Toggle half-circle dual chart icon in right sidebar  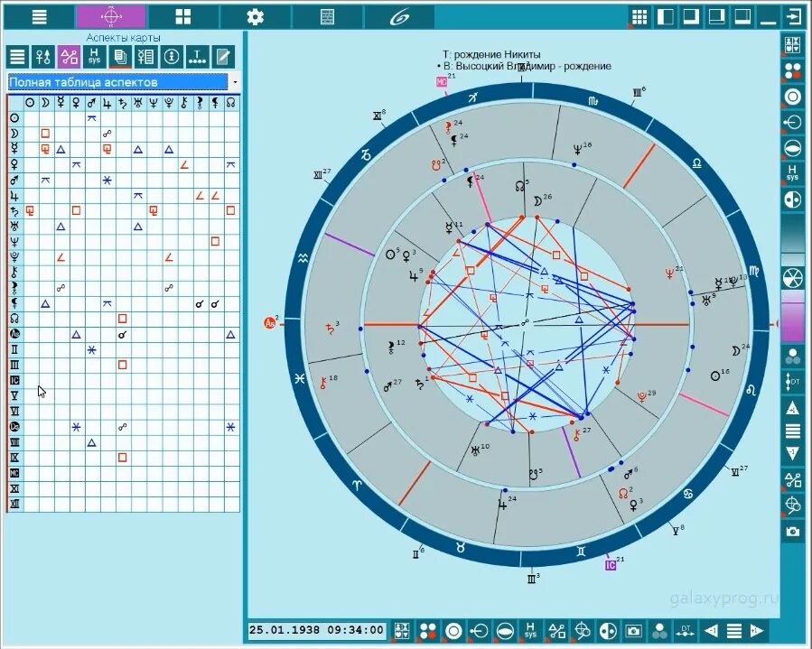(x=792, y=199)
